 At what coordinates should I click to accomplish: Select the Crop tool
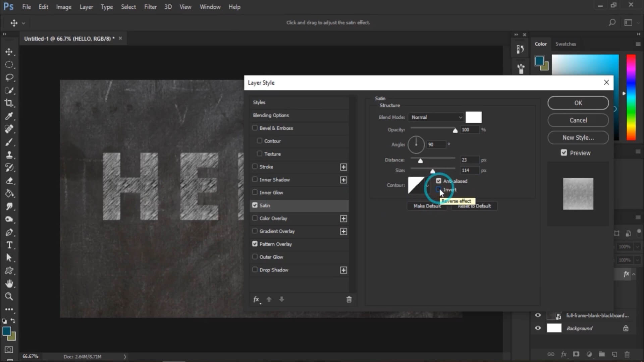click(x=9, y=103)
